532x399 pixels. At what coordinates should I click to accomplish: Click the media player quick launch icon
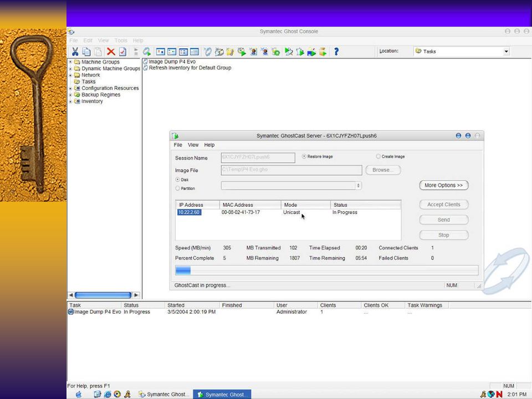pyautogui.click(x=117, y=394)
